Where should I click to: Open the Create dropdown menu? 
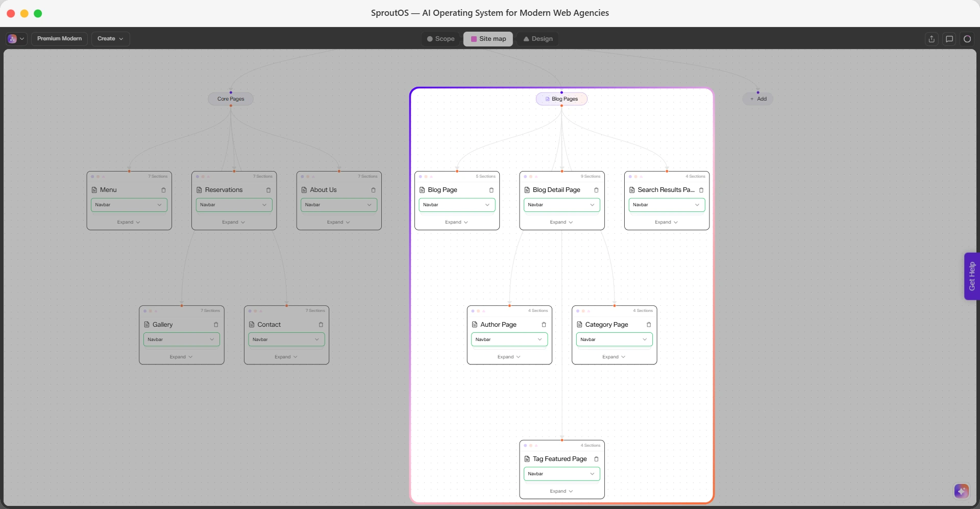(110, 39)
